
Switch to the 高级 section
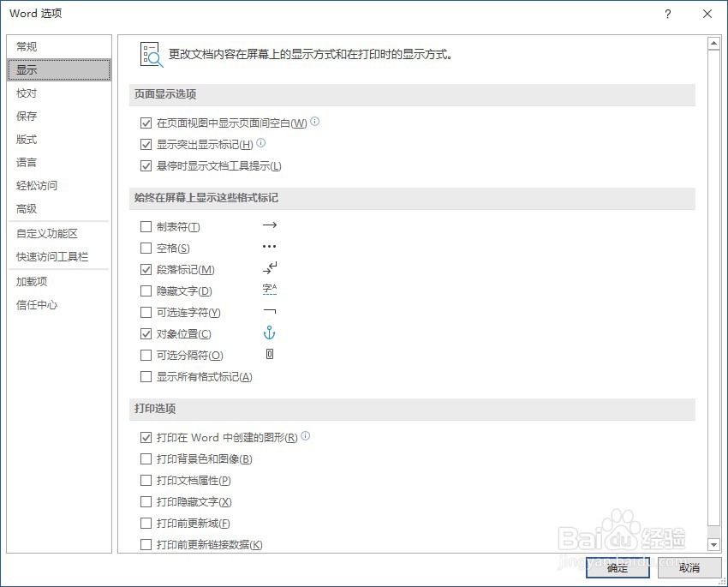tap(27, 208)
